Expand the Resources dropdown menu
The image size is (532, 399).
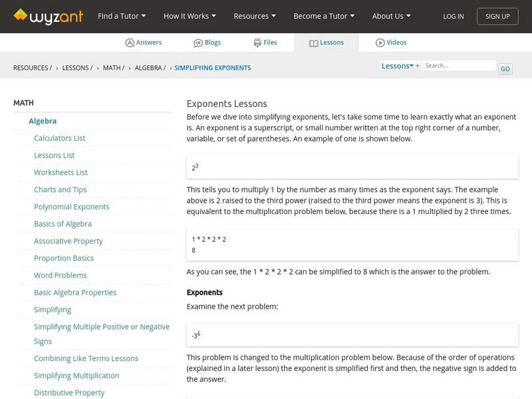(x=255, y=16)
